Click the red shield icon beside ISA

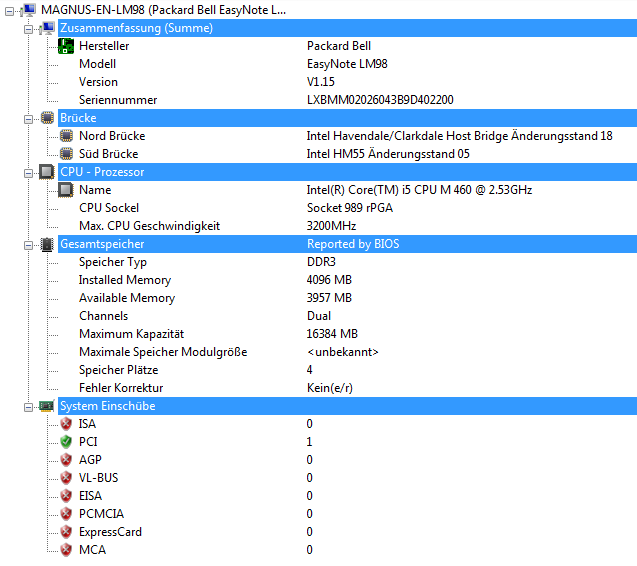click(x=66, y=424)
